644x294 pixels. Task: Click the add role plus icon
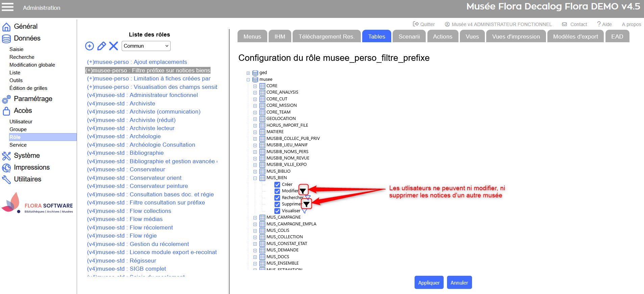coord(90,46)
